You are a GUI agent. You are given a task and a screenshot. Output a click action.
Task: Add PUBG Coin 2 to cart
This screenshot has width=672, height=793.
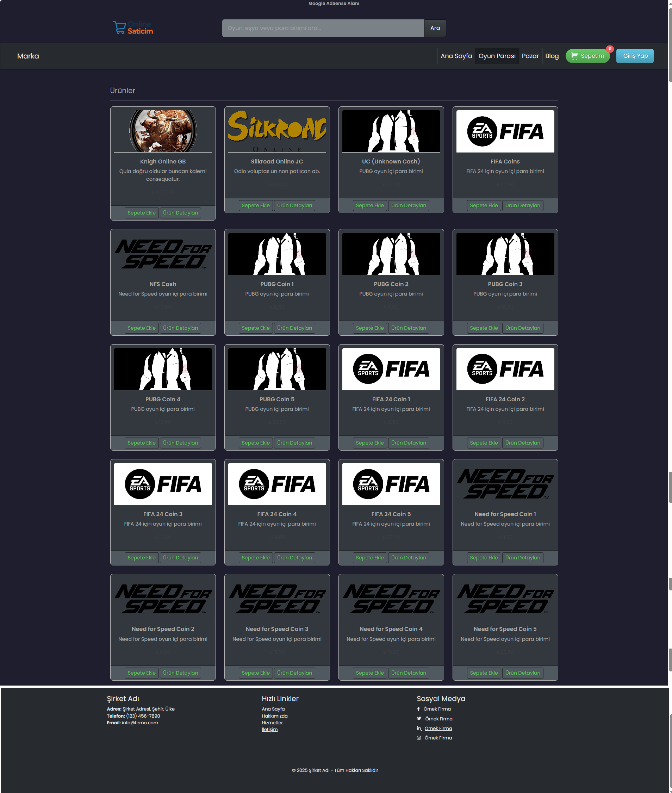tap(370, 328)
